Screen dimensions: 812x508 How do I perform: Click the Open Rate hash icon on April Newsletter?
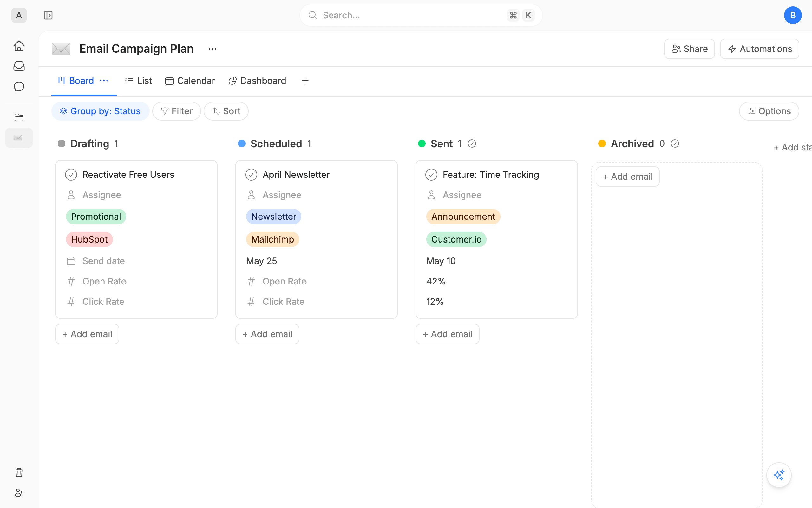click(251, 281)
